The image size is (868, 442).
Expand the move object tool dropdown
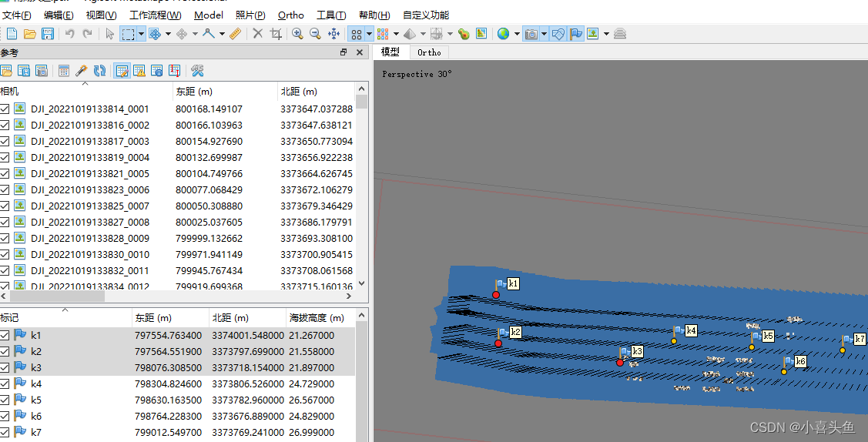[x=195, y=35]
